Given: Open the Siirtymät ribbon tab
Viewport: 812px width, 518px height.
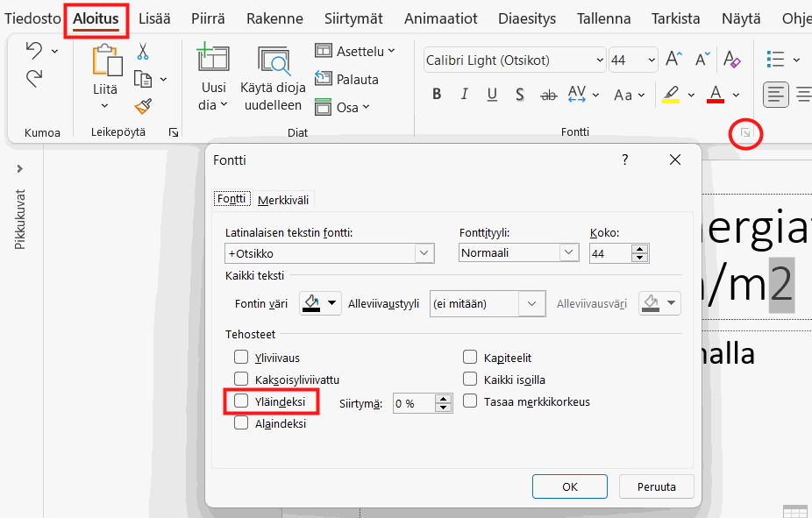Looking at the screenshot, I should [353, 18].
